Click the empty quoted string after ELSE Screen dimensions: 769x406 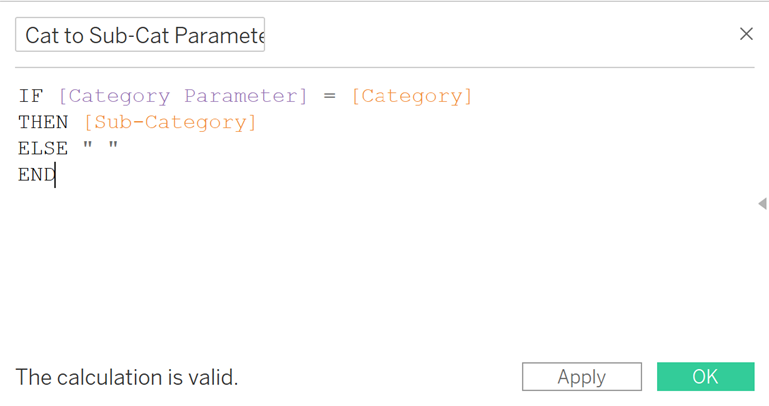101,146
